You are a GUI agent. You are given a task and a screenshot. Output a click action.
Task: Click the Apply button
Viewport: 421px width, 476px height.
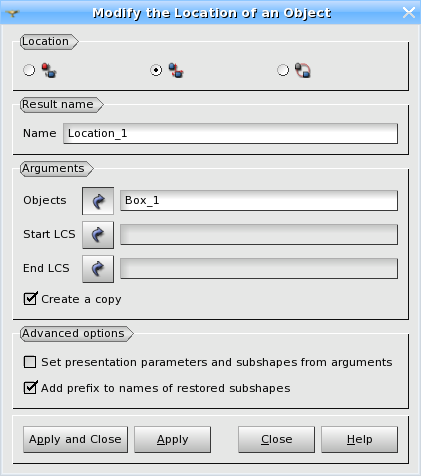(x=172, y=439)
